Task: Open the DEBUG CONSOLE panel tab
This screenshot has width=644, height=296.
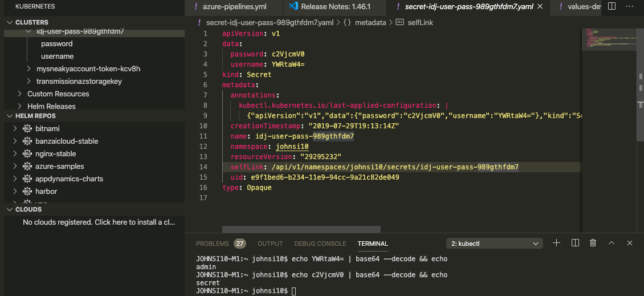Action: tap(320, 244)
